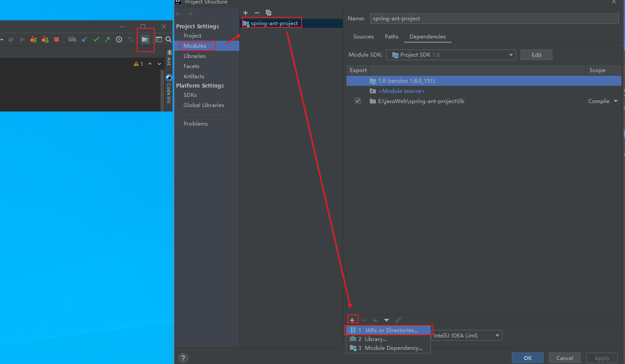625x364 pixels.
Task: Click the Git push arrow icon
Action: [107, 39]
